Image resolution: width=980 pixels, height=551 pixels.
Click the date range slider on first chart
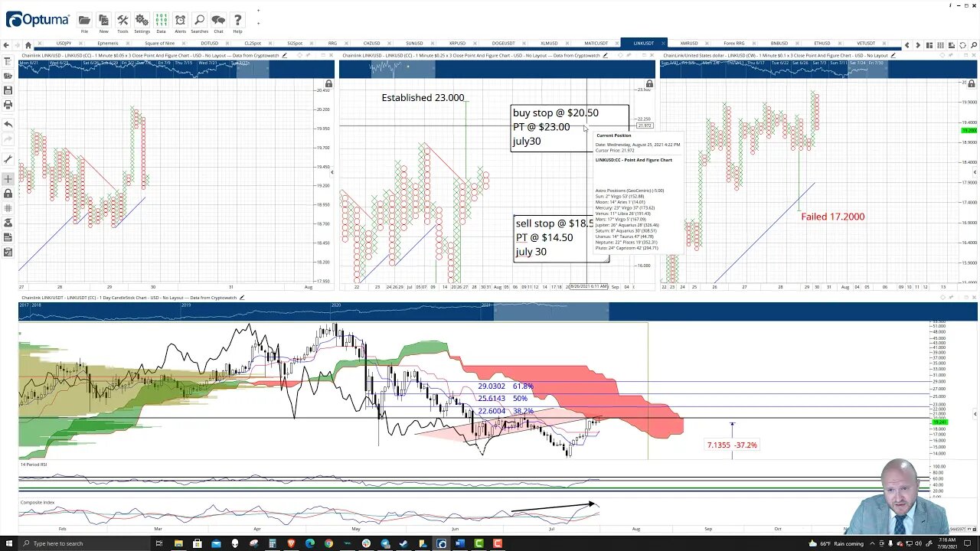pos(253,69)
